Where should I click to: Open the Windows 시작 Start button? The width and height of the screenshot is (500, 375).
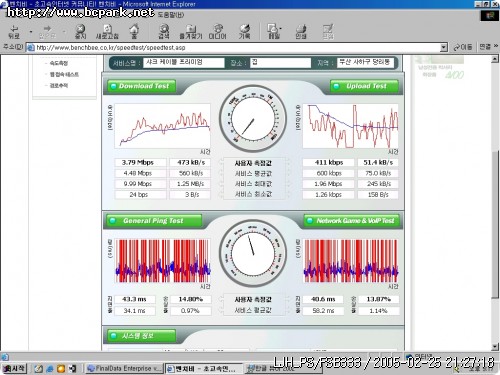click(x=14, y=368)
